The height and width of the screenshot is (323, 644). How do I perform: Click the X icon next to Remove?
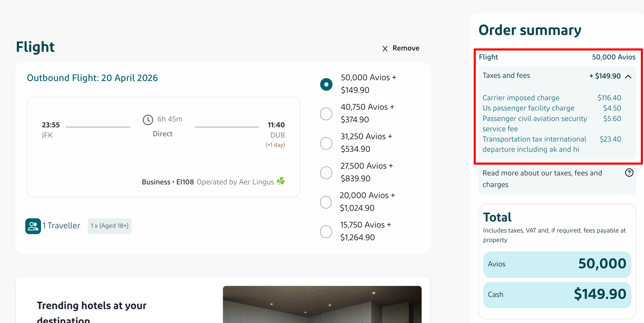[x=385, y=48]
